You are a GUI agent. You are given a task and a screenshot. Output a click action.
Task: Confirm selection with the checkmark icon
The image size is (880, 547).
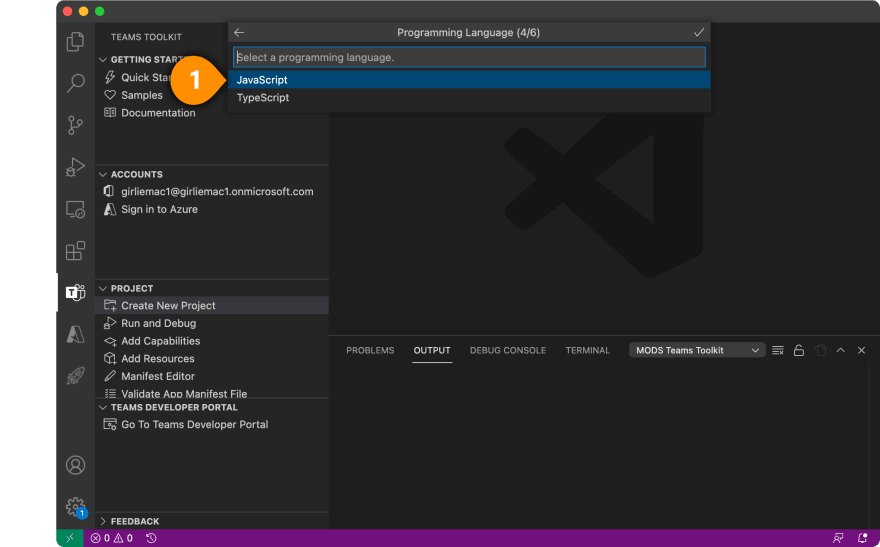coord(699,33)
